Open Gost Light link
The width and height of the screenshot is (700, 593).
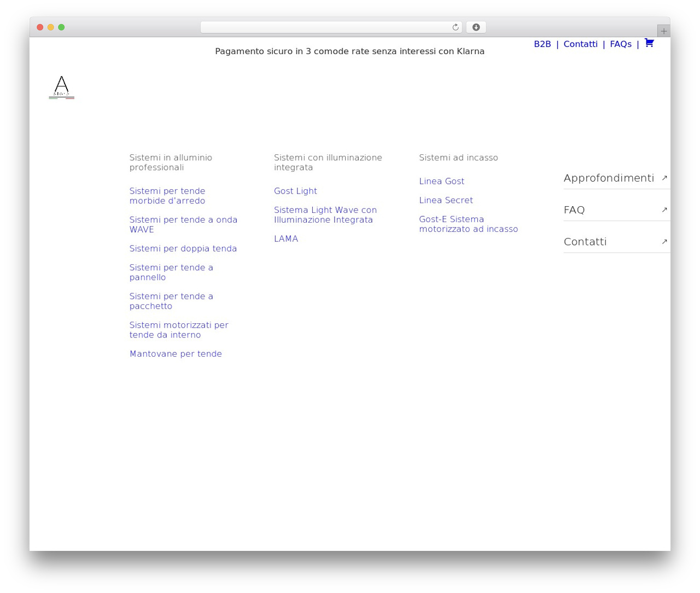tap(295, 191)
